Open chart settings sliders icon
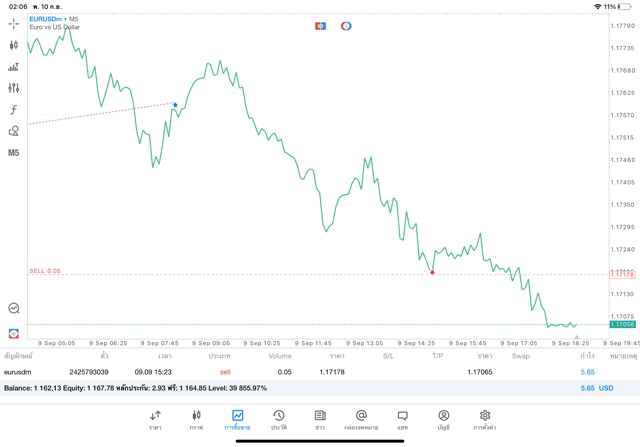The width and height of the screenshot is (640, 447). click(14, 88)
